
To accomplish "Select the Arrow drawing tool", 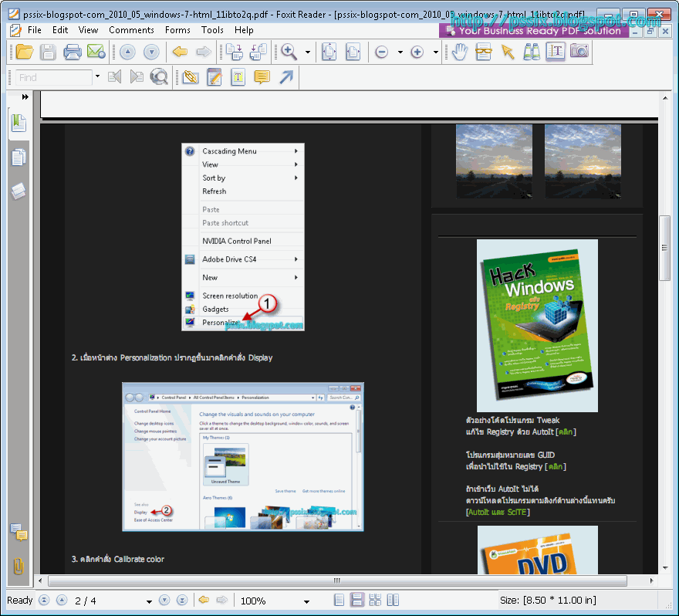I will click(286, 77).
